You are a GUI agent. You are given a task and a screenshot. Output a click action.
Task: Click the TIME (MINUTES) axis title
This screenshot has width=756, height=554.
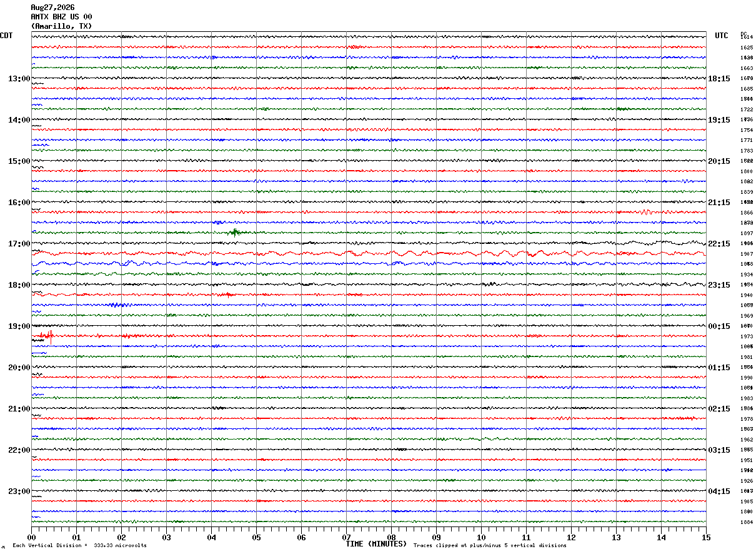click(376, 544)
